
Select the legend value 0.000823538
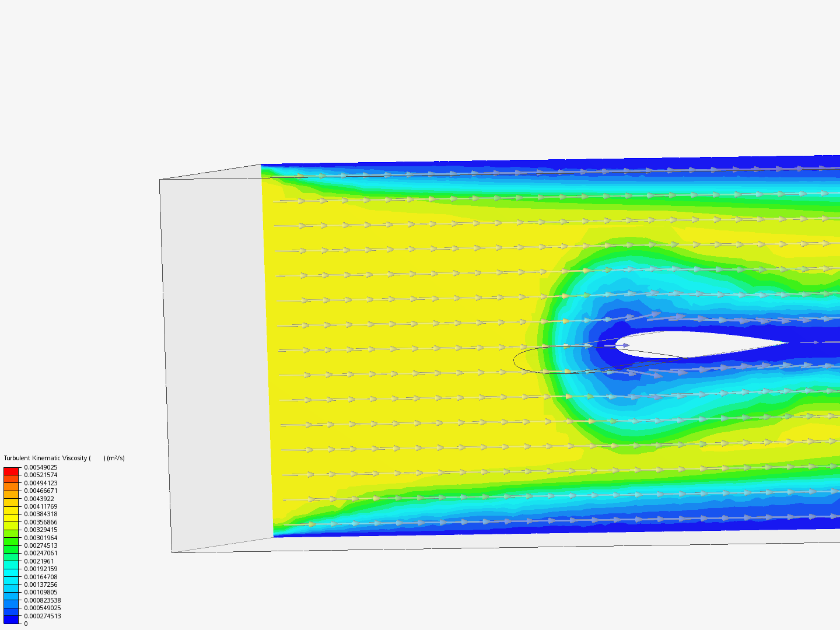coord(43,600)
